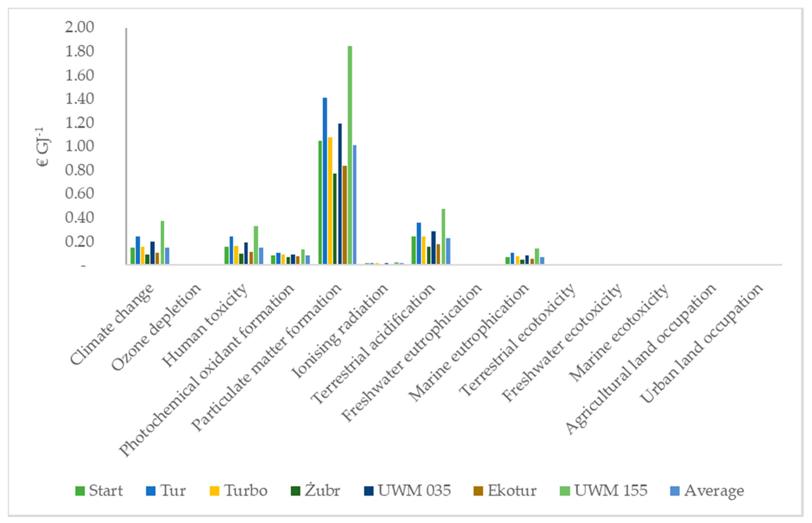Click the UWM 035 legend navy swatch

(368, 491)
